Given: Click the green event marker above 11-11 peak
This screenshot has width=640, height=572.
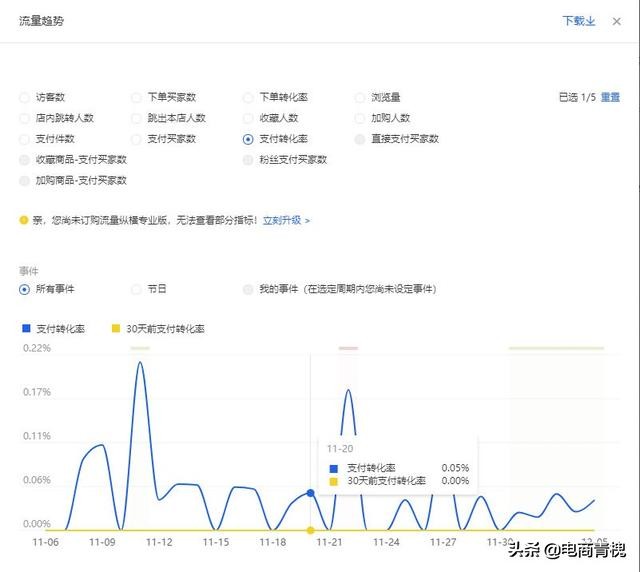Looking at the screenshot, I should click(x=140, y=348).
